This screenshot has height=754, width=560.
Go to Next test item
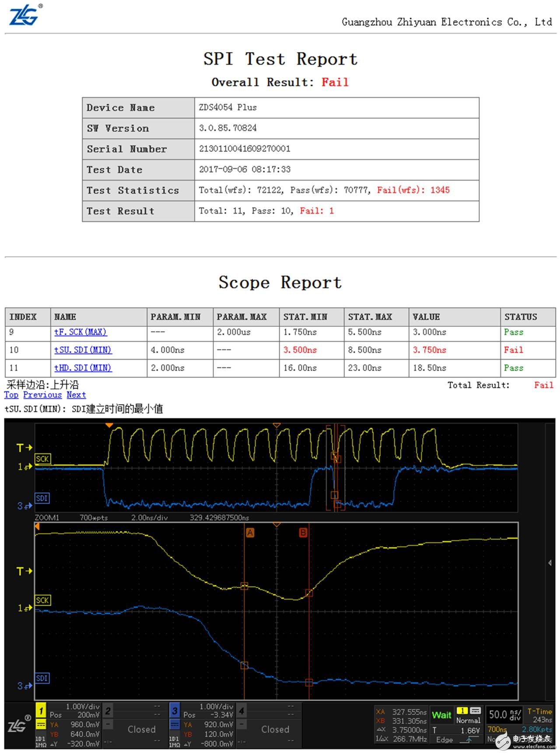pyautogui.click(x=76, y=395)
